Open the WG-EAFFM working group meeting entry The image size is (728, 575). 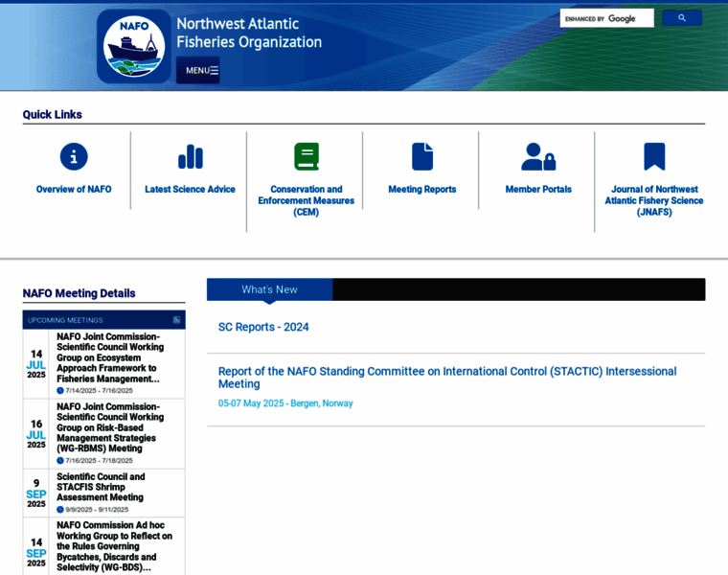[110, 357]
